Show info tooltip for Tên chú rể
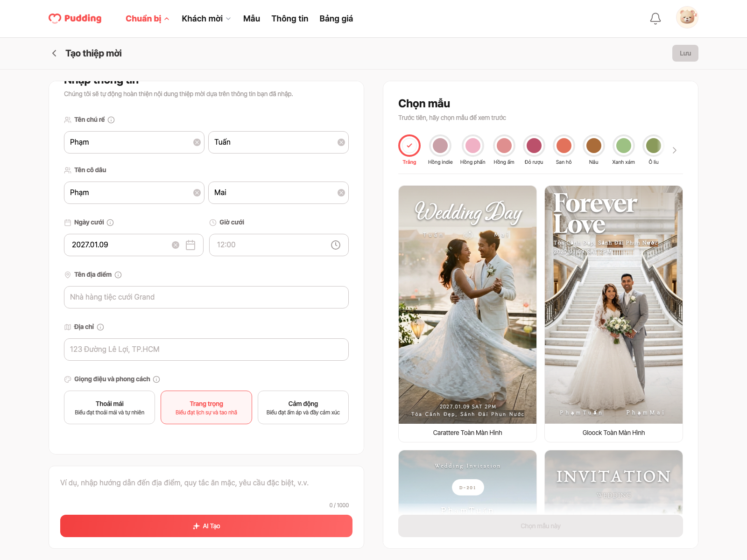The image size is (747, 560). click(x=111, y=120)
